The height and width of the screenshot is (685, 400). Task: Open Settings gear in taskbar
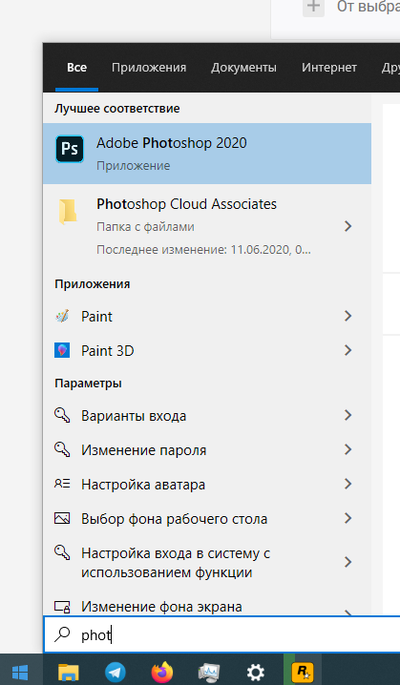point(255,671)
